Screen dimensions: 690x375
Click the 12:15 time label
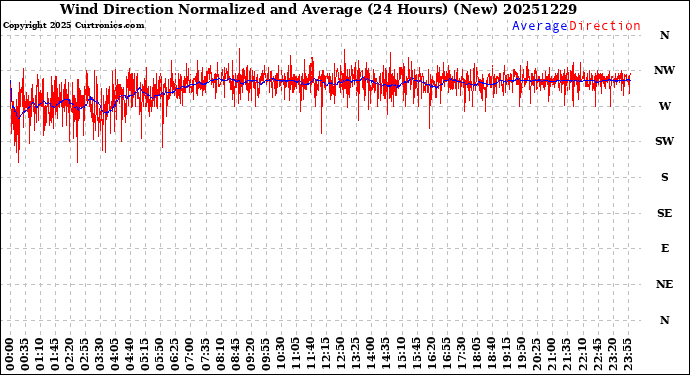point(326,354)
